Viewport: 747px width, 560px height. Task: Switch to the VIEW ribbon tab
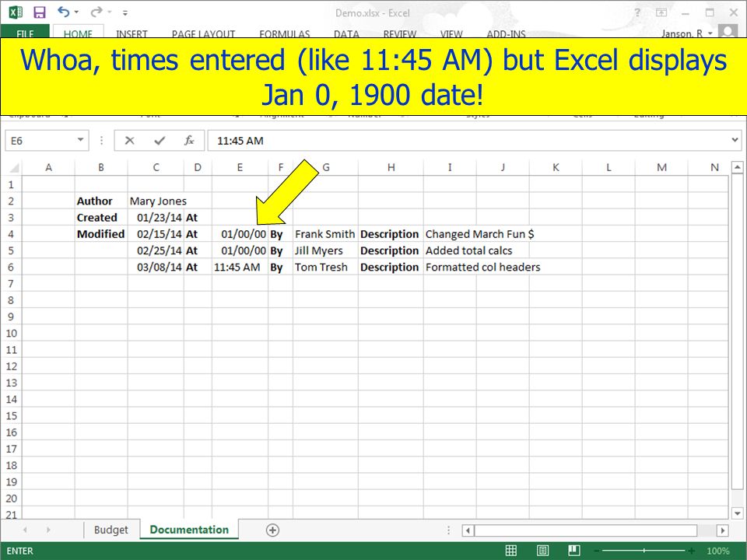tap(451, 33)
